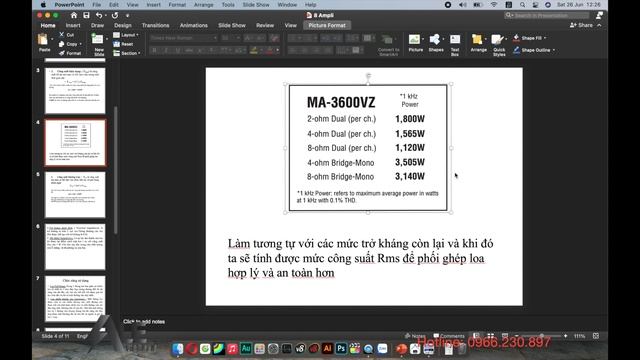
Task: Fit slide to current window icon
Action: point(596,336)
